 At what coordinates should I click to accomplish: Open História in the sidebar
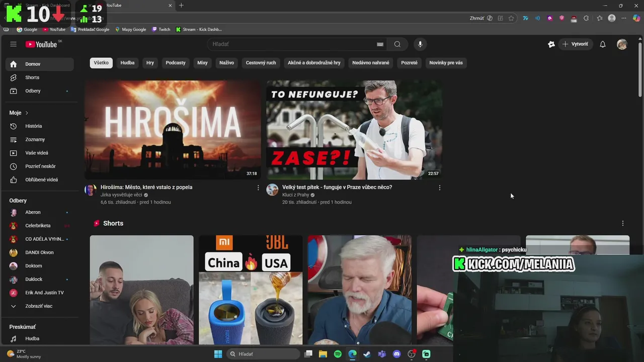point(40,126)
